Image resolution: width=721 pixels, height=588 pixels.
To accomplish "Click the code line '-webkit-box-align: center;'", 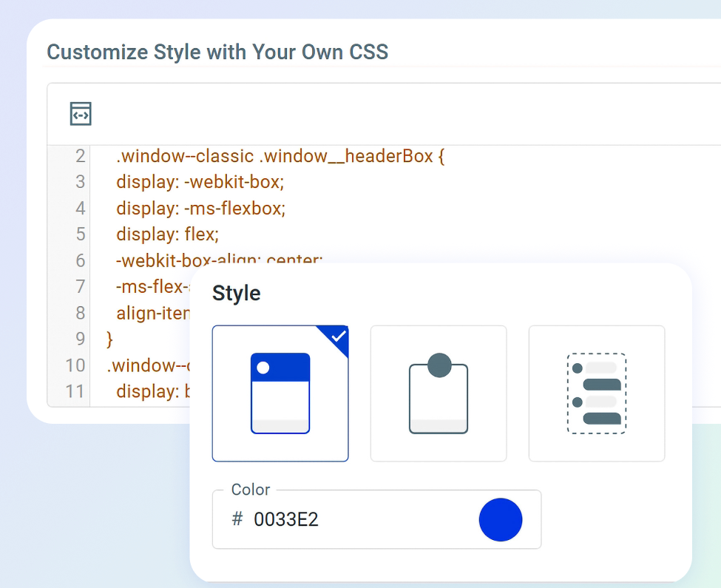I will 219,260.
